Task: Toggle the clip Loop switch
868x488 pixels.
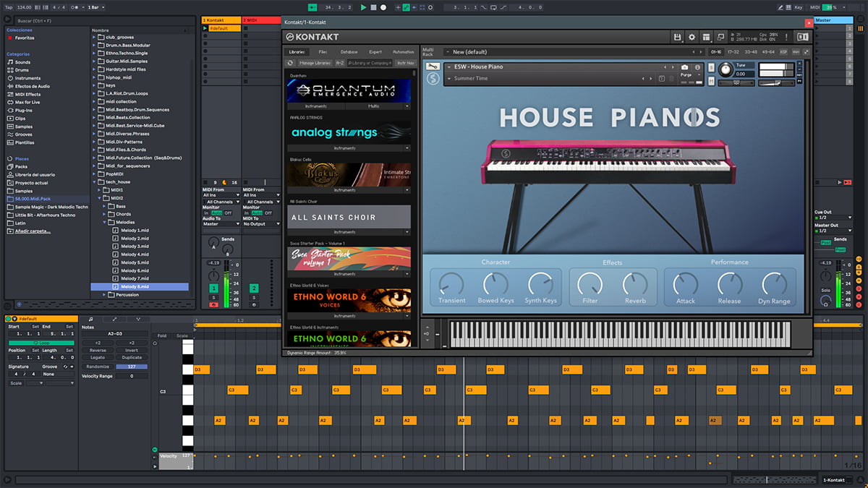Action: click(41, 342)
